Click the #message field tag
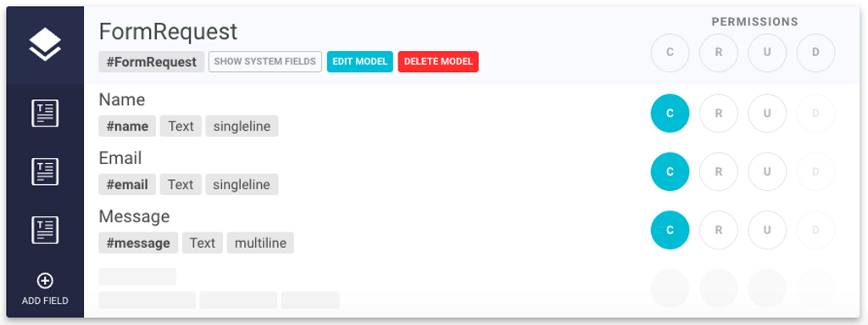The width and height of the screenshot is (868, 325). (138, 243)
